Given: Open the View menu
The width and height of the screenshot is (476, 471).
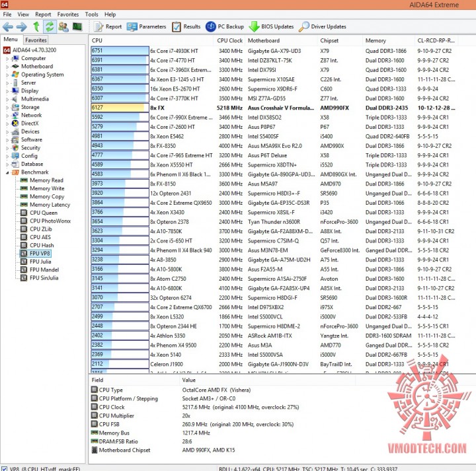Looking at the screenshot, I should 23,15.
